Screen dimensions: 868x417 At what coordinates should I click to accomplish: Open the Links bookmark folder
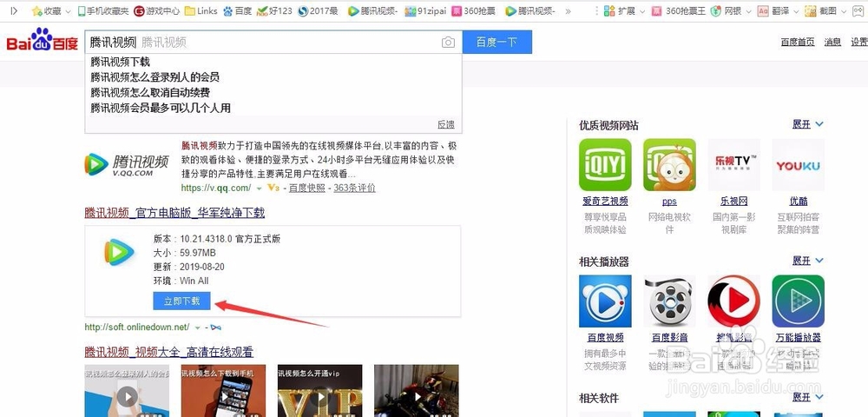click(x=201, y=10)
